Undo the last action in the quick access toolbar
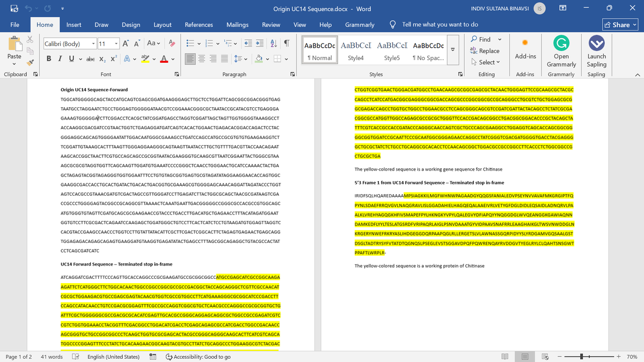 coord(27,9)
